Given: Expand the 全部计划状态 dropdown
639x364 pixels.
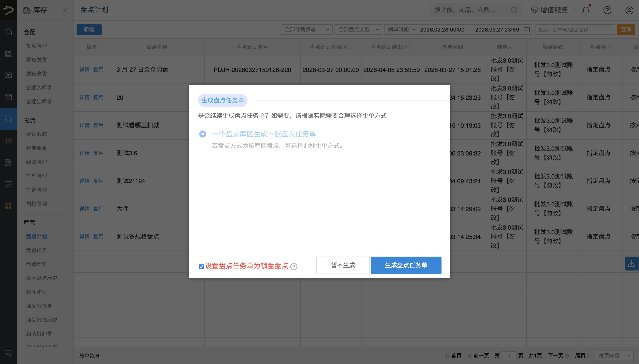Looking at the screenshot, I should pos(306,30).
